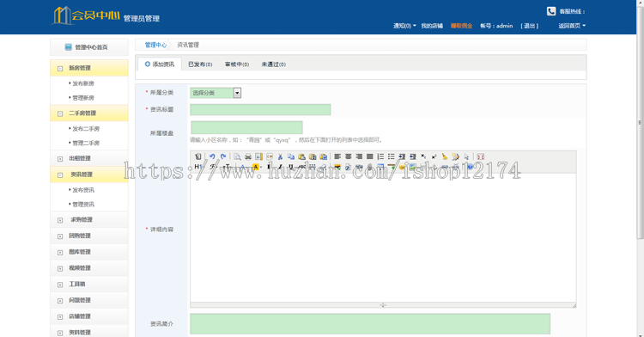Screen dimensions: 644x337
Task: Decrease indent in the editor
Action: click(413, 156)
